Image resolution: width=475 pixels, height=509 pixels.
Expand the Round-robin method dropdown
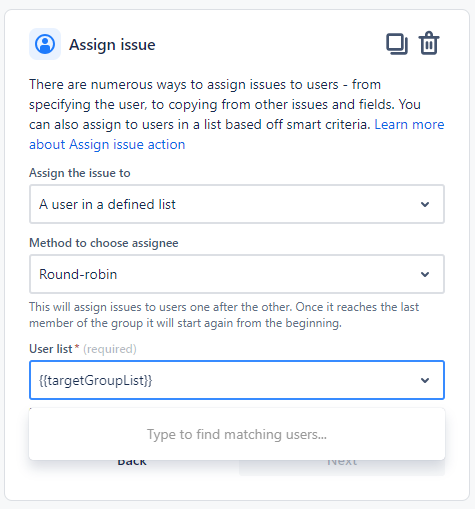pos(237,274)
